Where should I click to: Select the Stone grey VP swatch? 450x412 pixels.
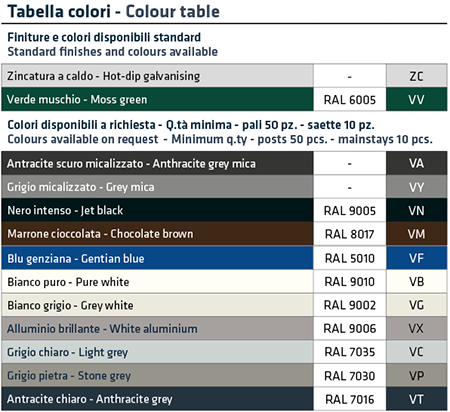click(416, 375)
